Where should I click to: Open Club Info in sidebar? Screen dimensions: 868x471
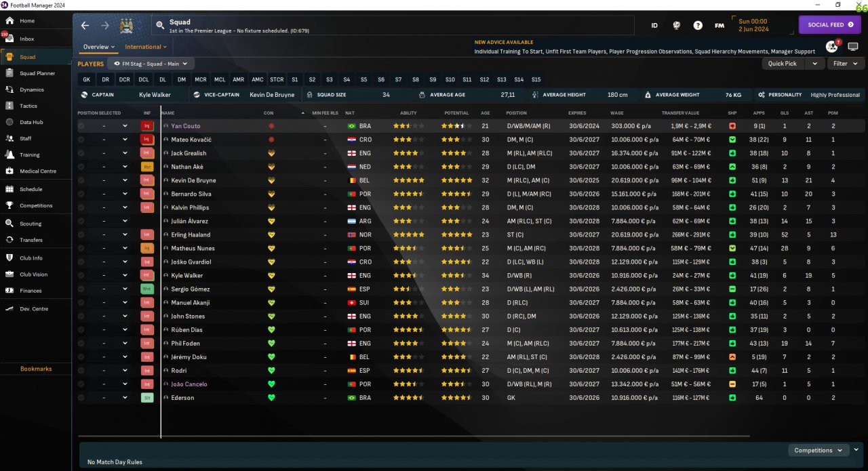(x=31, y=258)
